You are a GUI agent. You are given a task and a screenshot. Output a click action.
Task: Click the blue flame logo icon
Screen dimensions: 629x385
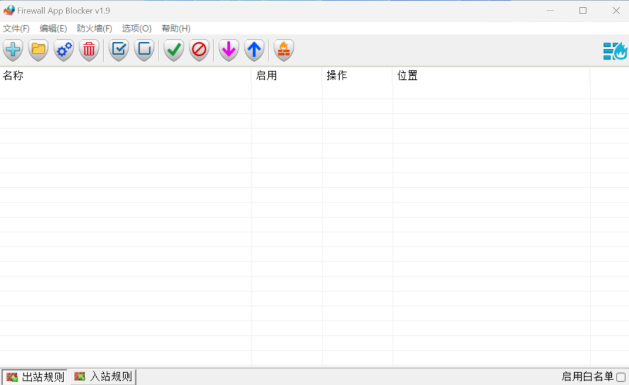tap(615, 51)
